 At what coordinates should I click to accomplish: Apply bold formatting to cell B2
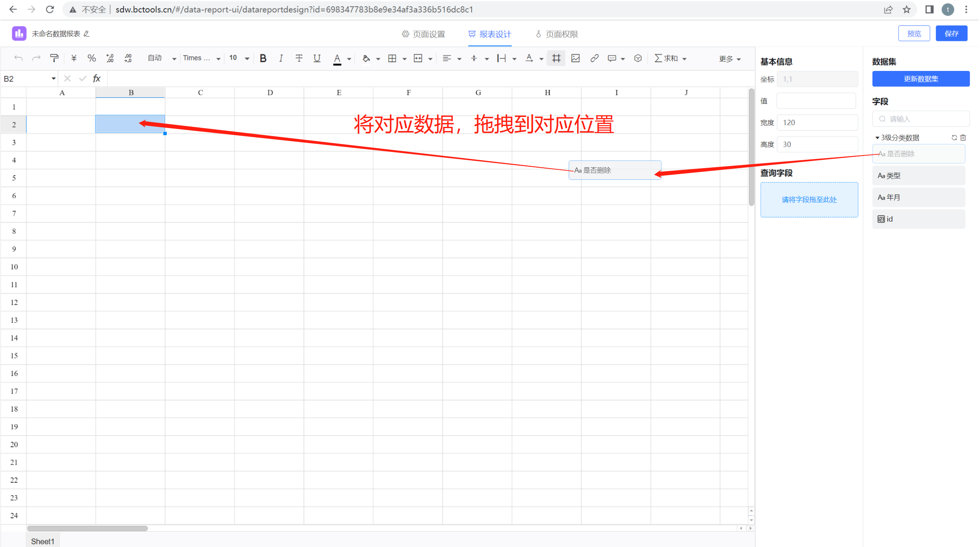(263, 58)
